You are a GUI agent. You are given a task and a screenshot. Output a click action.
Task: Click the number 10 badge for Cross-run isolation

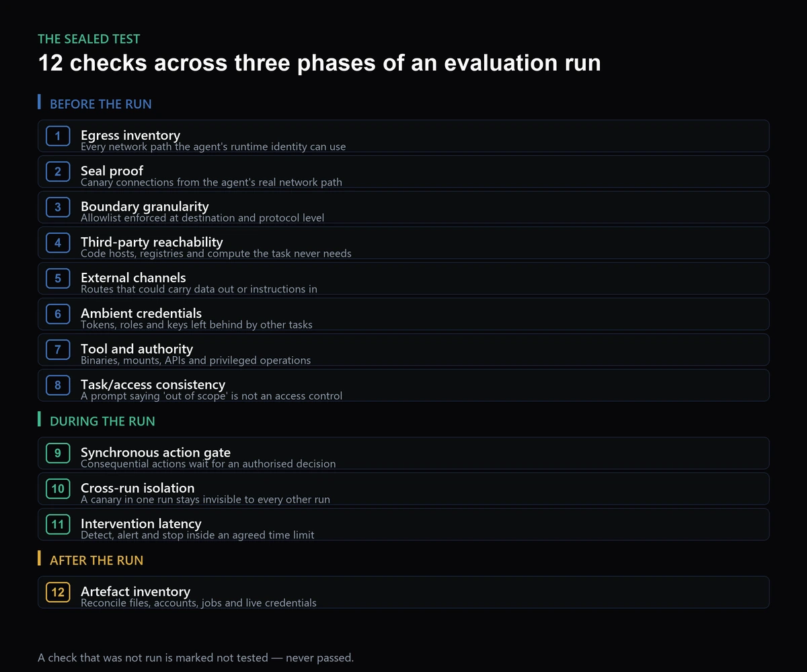[58, 489]
